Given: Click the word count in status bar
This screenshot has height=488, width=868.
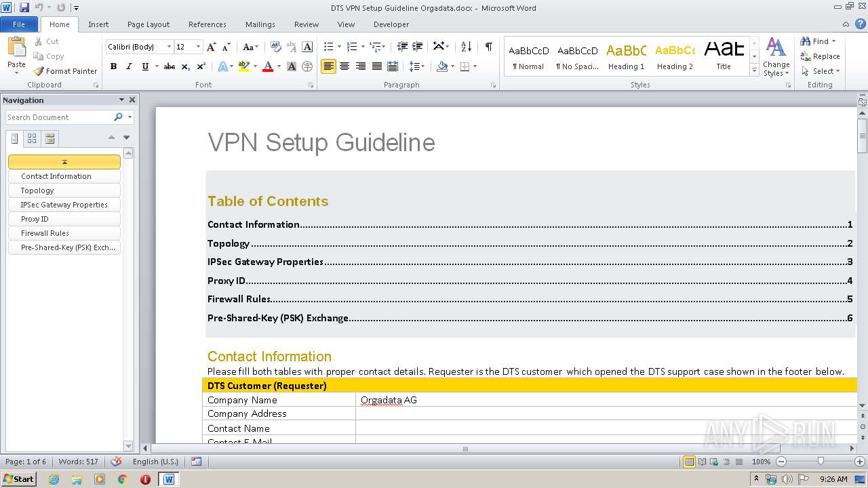Looking at the screenshot, I should click(79, 462).
